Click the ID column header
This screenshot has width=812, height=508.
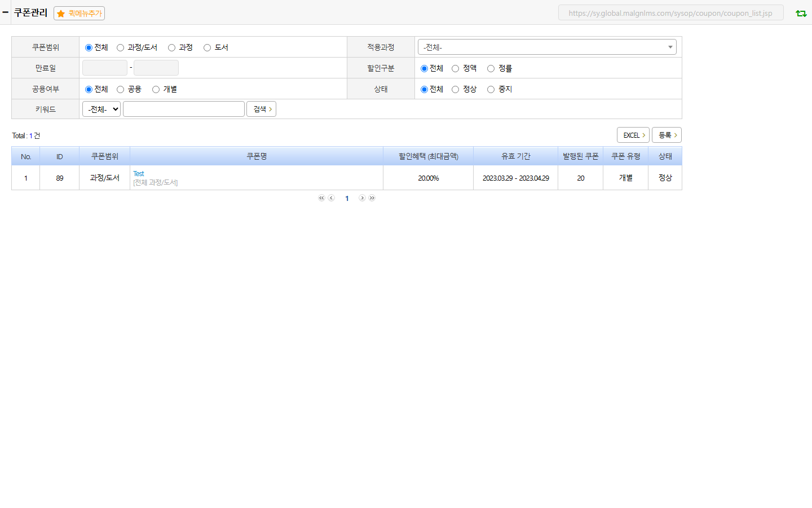pos(60,156)
